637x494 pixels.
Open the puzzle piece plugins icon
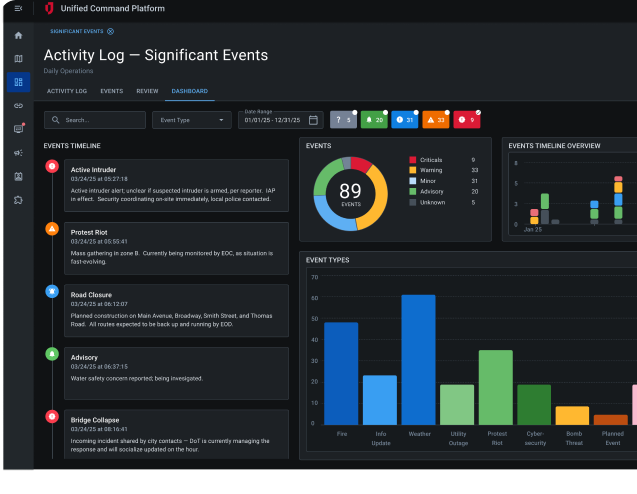point(18,200)
